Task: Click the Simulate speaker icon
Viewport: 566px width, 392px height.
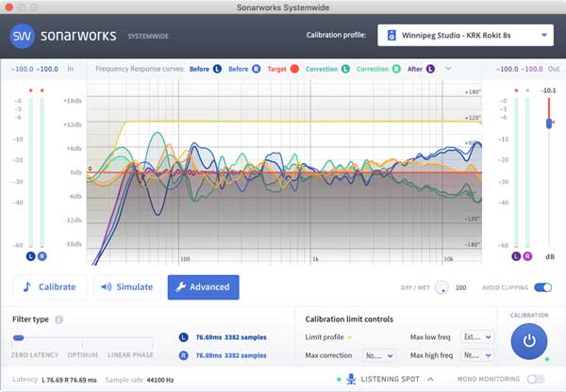Action: pos(107,287)
